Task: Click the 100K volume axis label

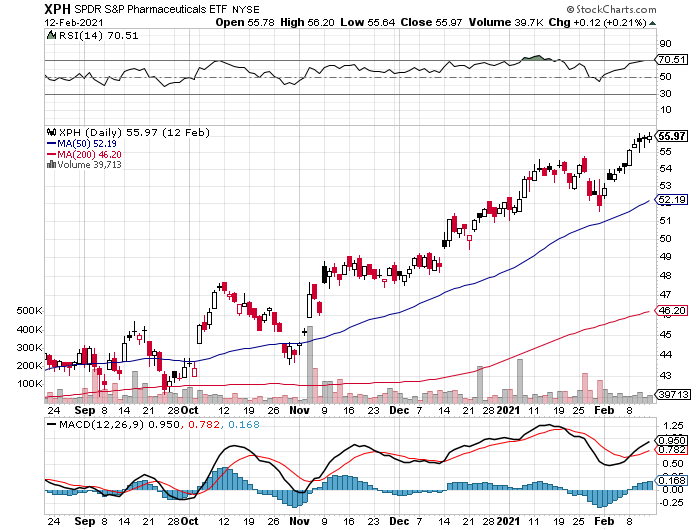Action: tap(29, 384)
